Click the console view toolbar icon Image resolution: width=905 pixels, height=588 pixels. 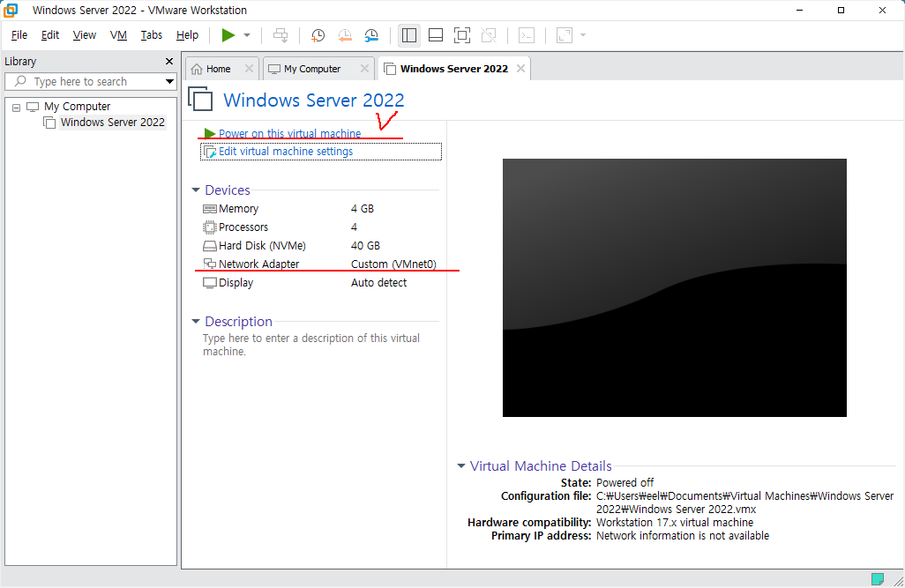527,35
